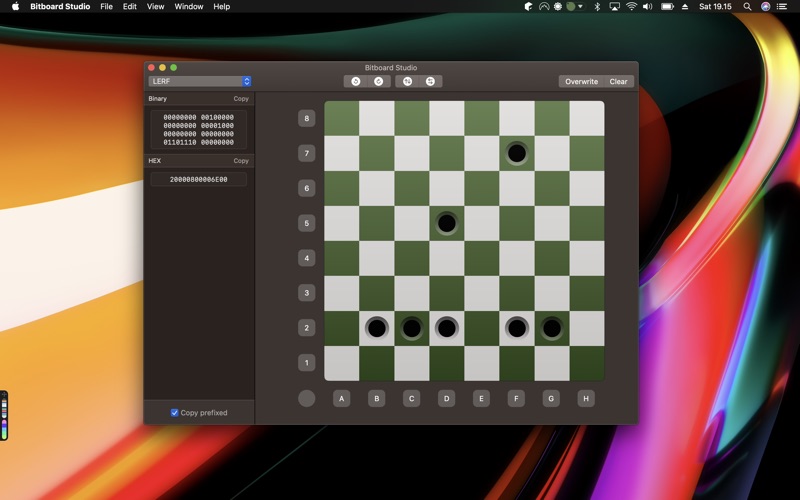Click the round all-squares button beside file A
This screenshot has height=500, width=800.
click(307, 398)
